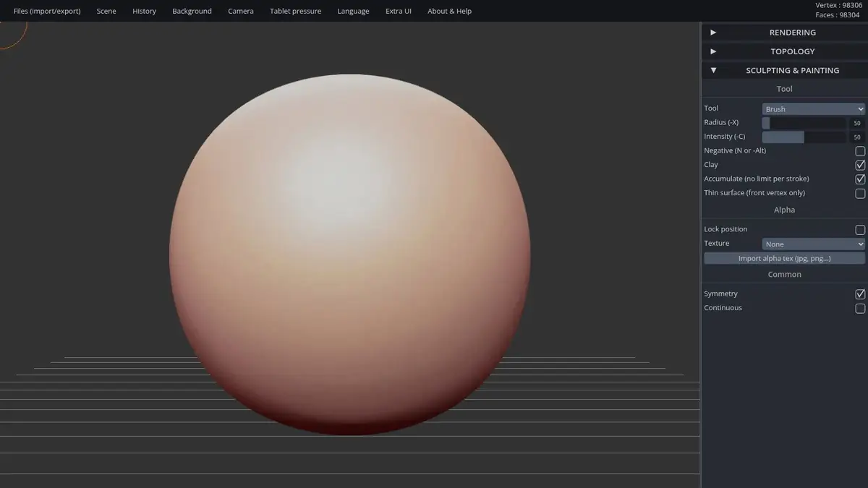Image resolution: width=868 pixels, height=488 pixels.
Task: Click the Alpha section heading
Action: 784,210
